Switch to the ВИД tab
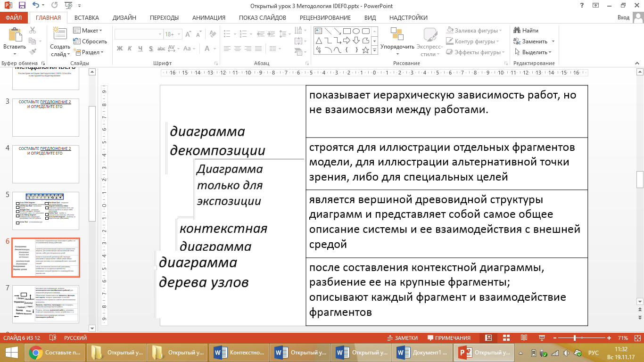644x362 pixels. (370, 18)
